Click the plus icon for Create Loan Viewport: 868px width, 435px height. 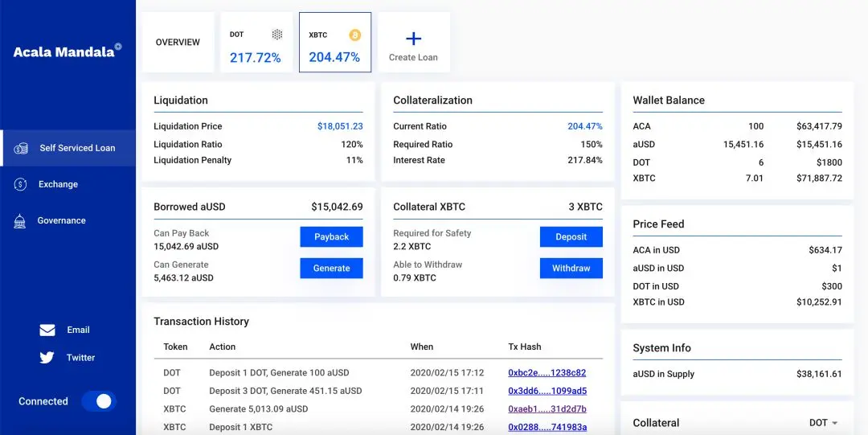point(414,39)
